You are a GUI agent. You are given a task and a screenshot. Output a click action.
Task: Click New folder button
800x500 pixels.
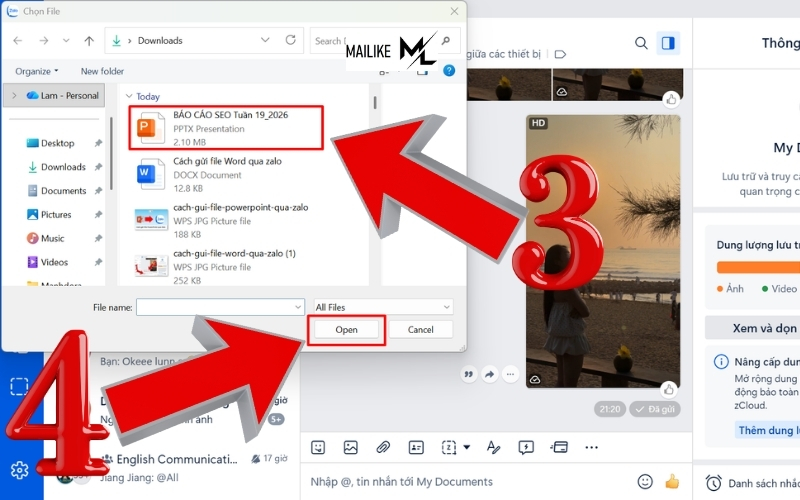pyautogui.click(x=102, y=71)
